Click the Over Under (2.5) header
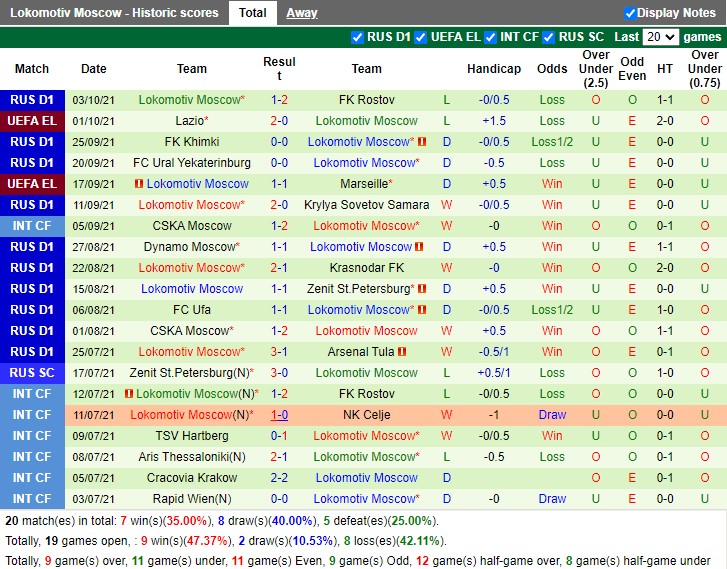 (596, 69)
